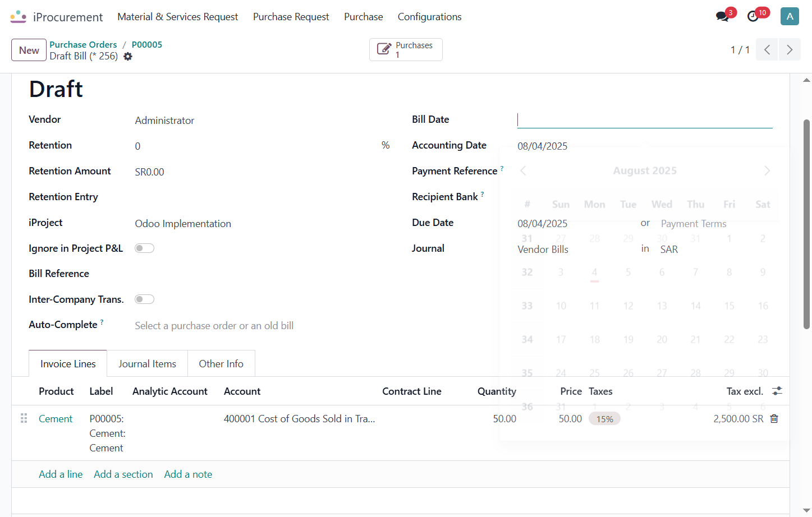Click the 15% tax tag

pos(604,419)
